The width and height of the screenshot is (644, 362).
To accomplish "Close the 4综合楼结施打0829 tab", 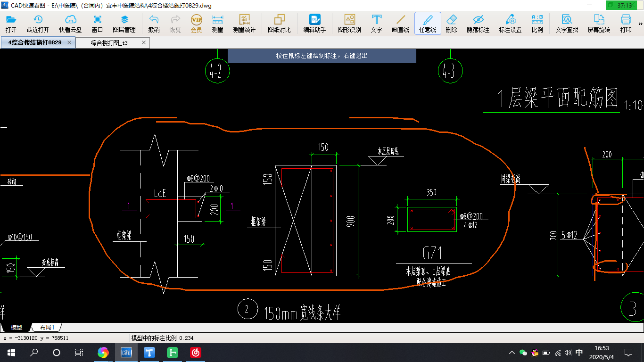I will (x=69, y=42).
